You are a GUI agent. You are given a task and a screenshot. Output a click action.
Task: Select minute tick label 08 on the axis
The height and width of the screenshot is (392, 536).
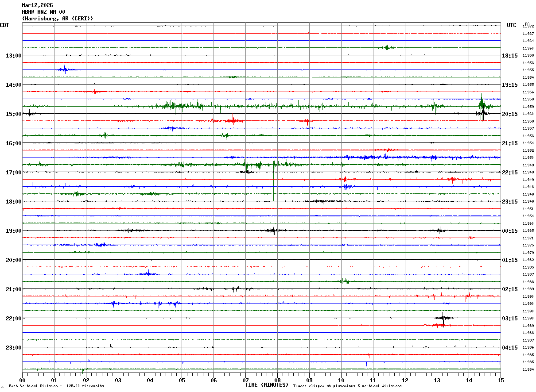click(x=277, y=380)
